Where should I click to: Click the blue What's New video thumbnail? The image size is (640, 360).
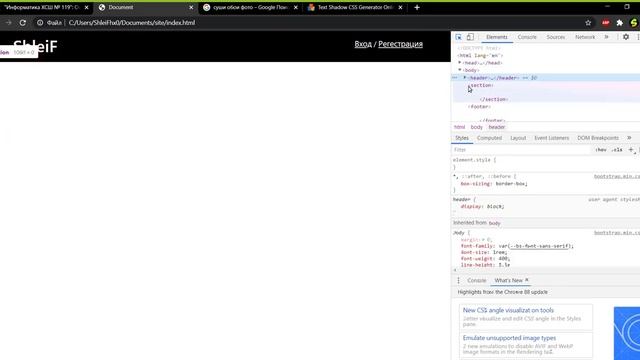pos(627,333)
